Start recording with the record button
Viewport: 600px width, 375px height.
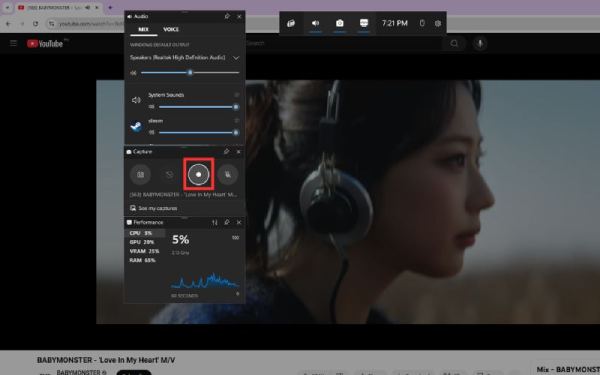click(x=199, y=174)
